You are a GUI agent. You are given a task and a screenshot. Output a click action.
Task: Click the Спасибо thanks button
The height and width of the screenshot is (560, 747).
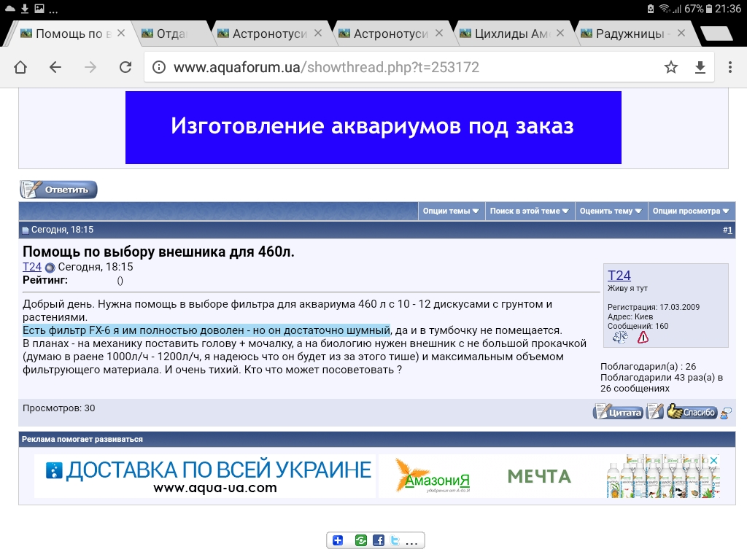point(692,412)
